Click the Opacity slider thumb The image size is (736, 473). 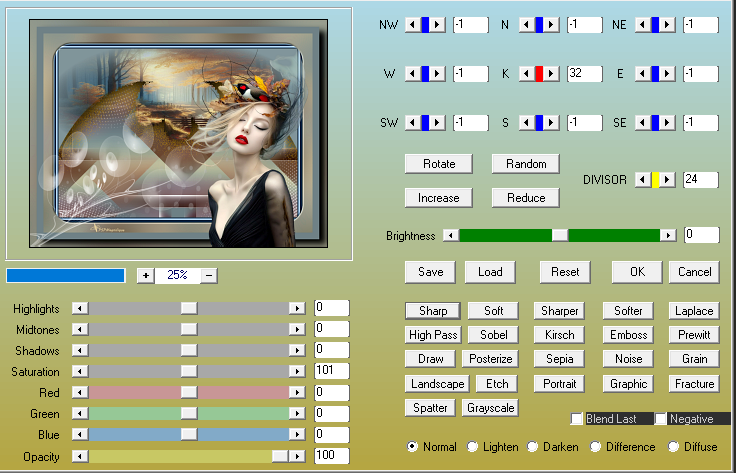click(x=280, y=457)
